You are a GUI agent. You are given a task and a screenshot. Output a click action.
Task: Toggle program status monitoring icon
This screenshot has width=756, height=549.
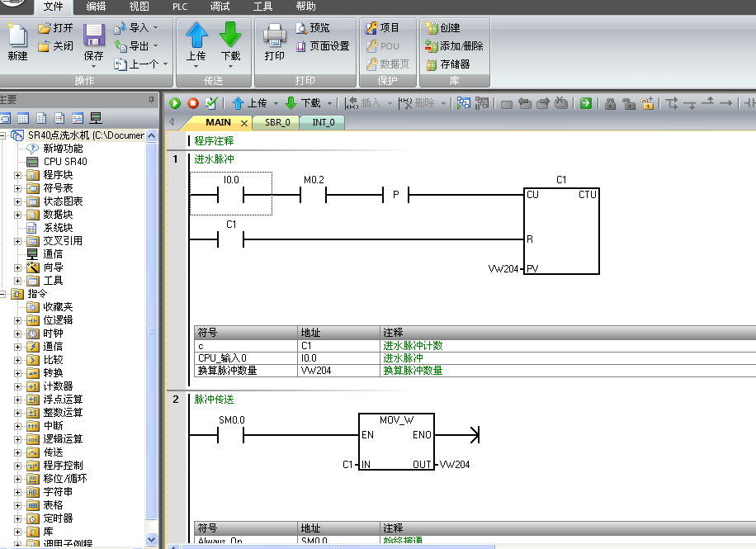(x=463, y=102)
